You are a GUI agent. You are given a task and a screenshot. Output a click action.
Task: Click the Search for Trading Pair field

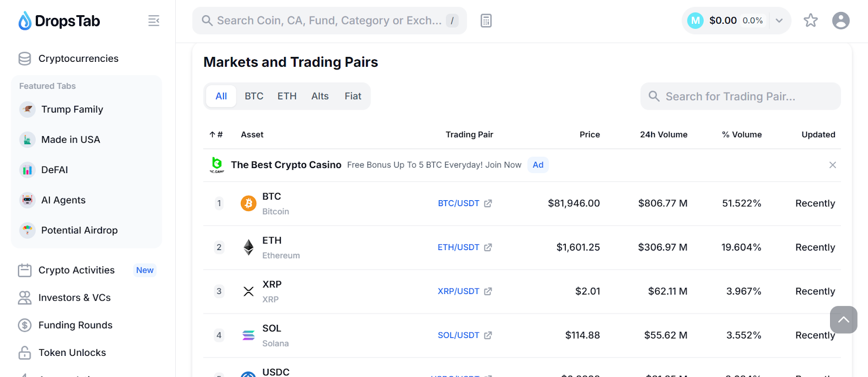(740, 97)
